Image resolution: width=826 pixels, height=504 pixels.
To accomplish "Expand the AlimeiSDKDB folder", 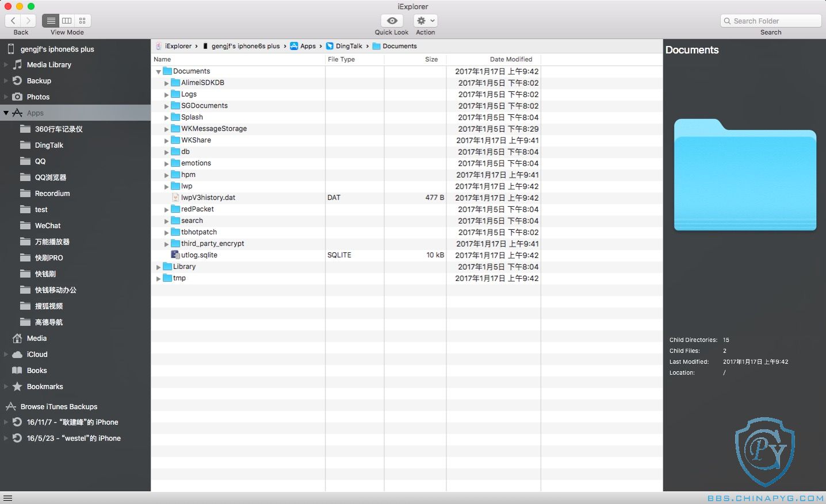I will (167, 83).
